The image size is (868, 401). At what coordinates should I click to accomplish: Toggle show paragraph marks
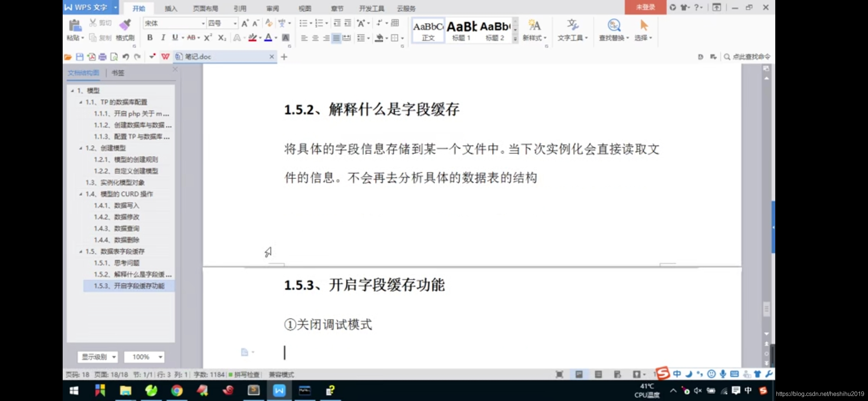379,23
